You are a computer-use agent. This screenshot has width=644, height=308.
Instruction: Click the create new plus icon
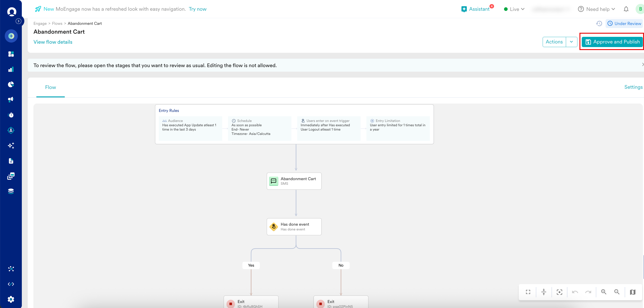tap(11, 36)
